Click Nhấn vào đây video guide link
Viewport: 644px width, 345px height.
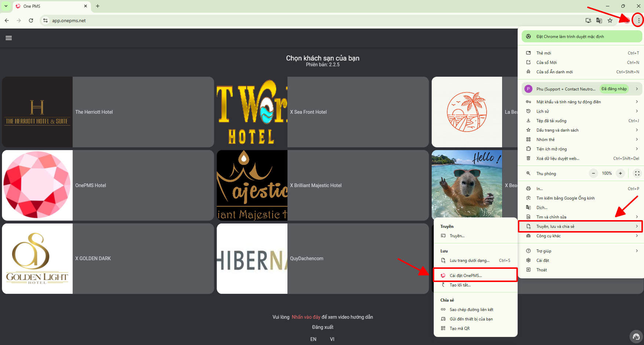[x=306, y=317]
